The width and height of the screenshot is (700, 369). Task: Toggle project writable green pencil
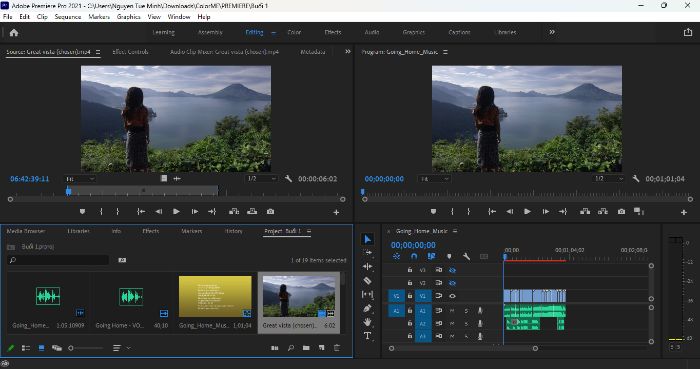coord(11,348)
